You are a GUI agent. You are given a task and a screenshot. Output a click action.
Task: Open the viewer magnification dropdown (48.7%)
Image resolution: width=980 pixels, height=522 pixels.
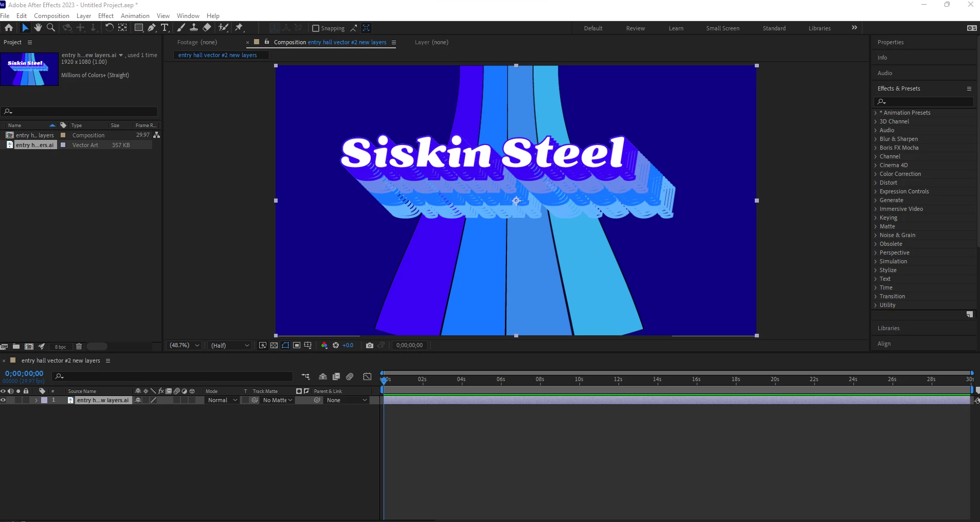185,346
